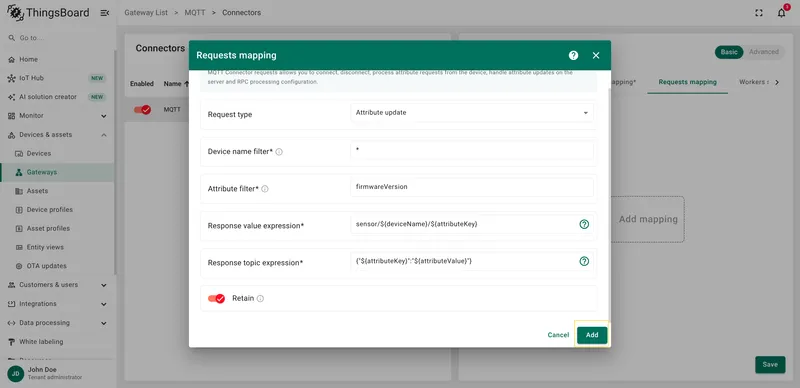This screenshot has height=388, width=800.
Task: Toggle the MQTT connector Enabled switch
Action: click(x=142, y=110)
